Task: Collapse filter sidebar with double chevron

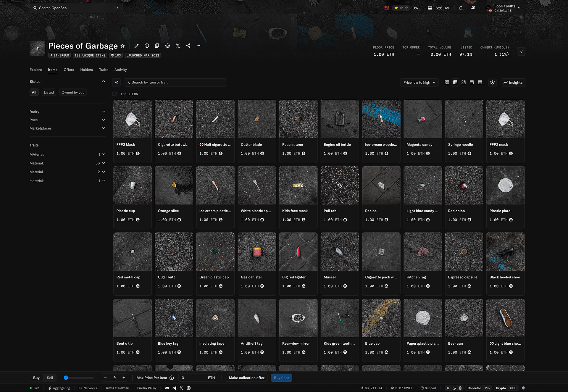Action: [117, 82]
